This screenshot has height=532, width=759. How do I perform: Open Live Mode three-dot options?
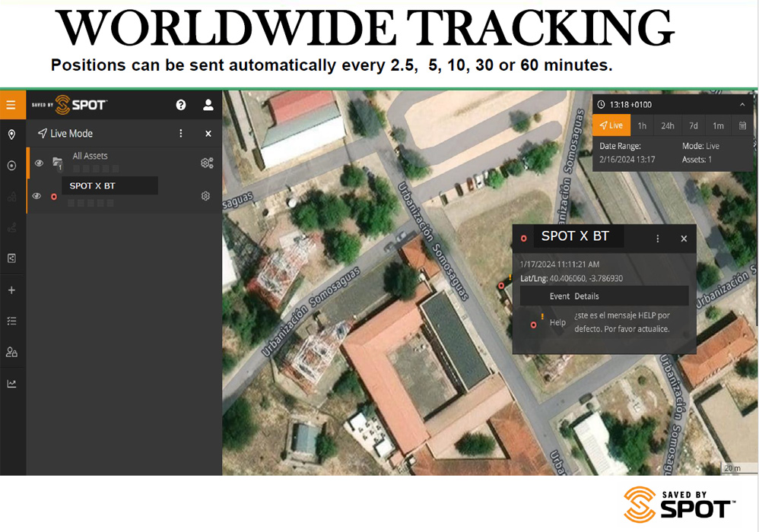point(180,133)
